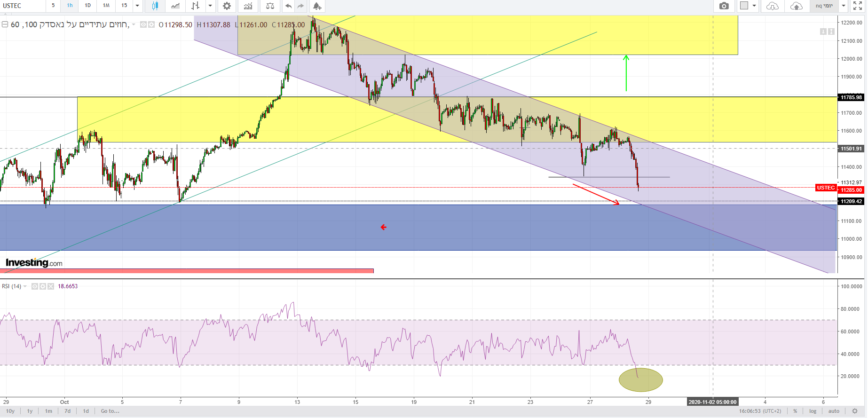Click the 11785.98 price label
The height and width of the screenshot is (418, 868).
pos(852,97)
